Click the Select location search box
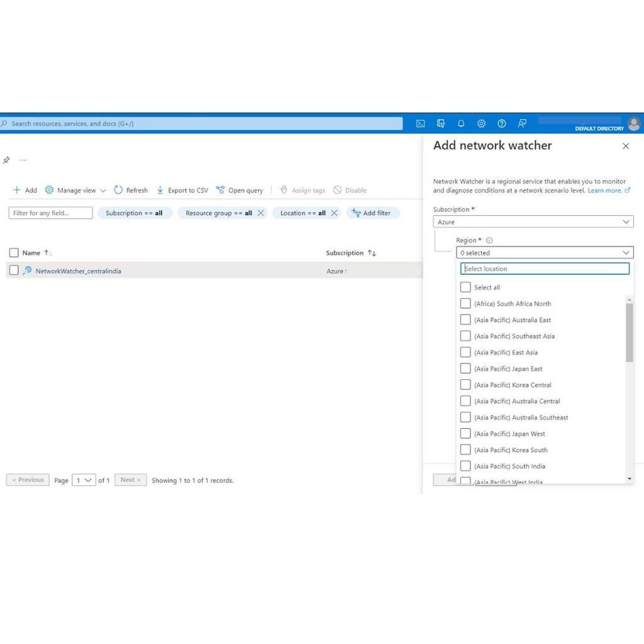This screenshot has height=644, width=644. (x=544, y=269)
